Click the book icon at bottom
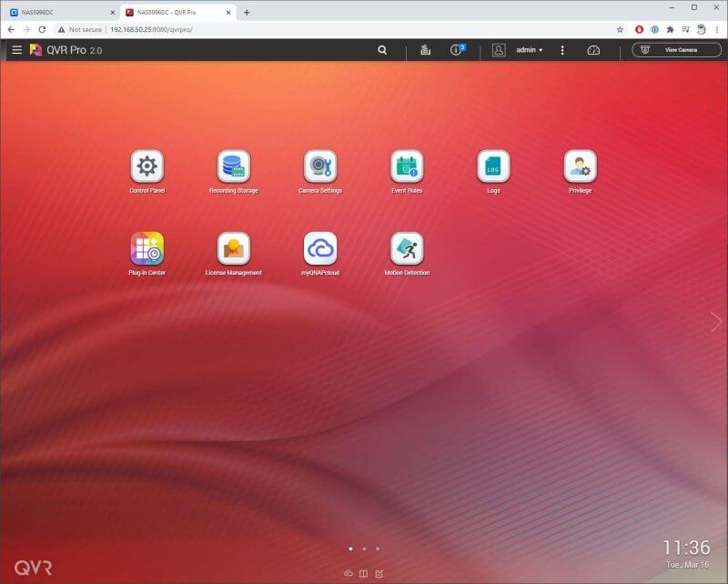Image resolution: width=728 pixels, height=584 pixels. point(363,574)
